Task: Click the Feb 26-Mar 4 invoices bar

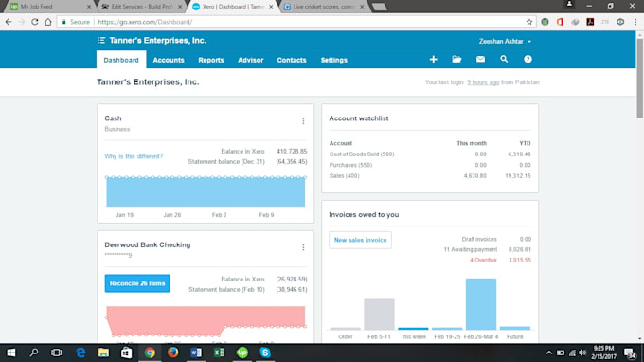Action: pyautogui.click(x=481, y=304)
